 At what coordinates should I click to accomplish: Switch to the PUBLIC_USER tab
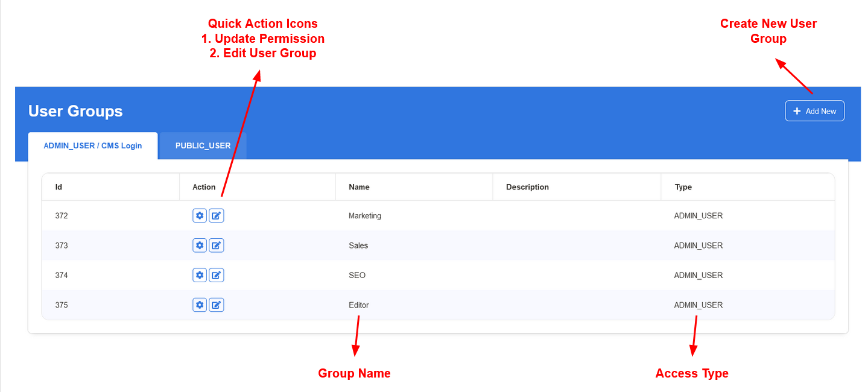tap(203, 146)
